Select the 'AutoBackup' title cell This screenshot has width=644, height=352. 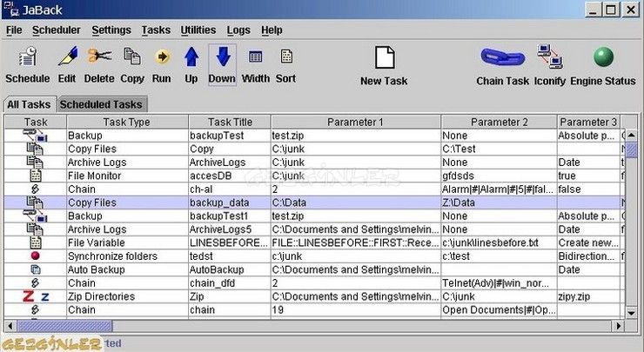click(230, 269)
